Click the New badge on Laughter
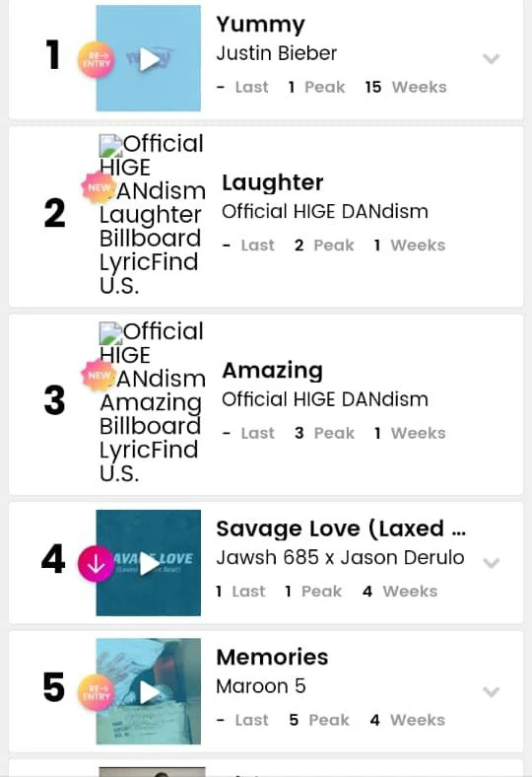The height and width of the screenshot is (777, 532). (x=98, y=187)
